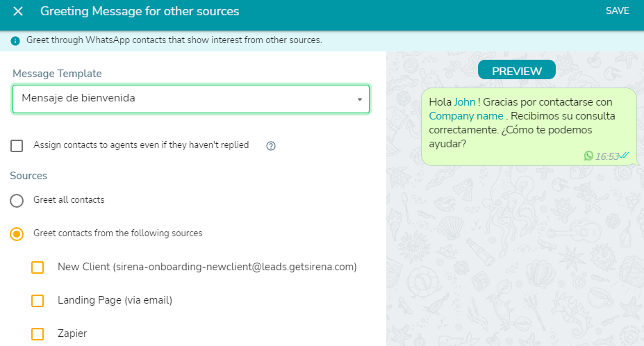The width and height of the screenshot is (644, 346).
Task: Enable assign contacts to agents checkbox
Action: [17, 145]
